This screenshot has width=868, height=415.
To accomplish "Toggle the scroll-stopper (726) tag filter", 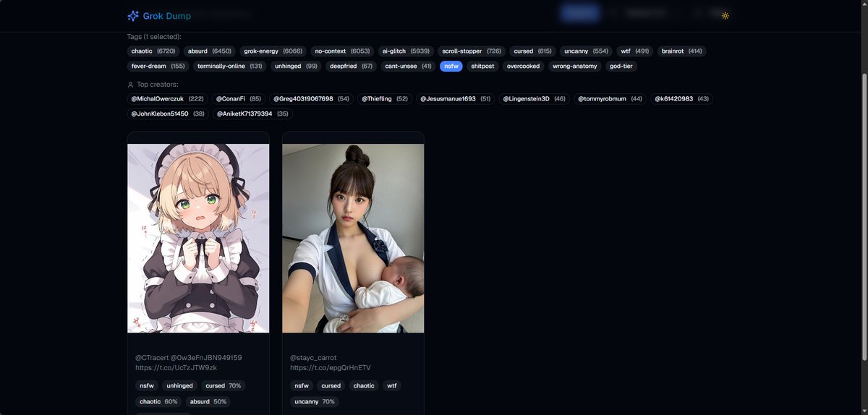I will tap(472, 51).
